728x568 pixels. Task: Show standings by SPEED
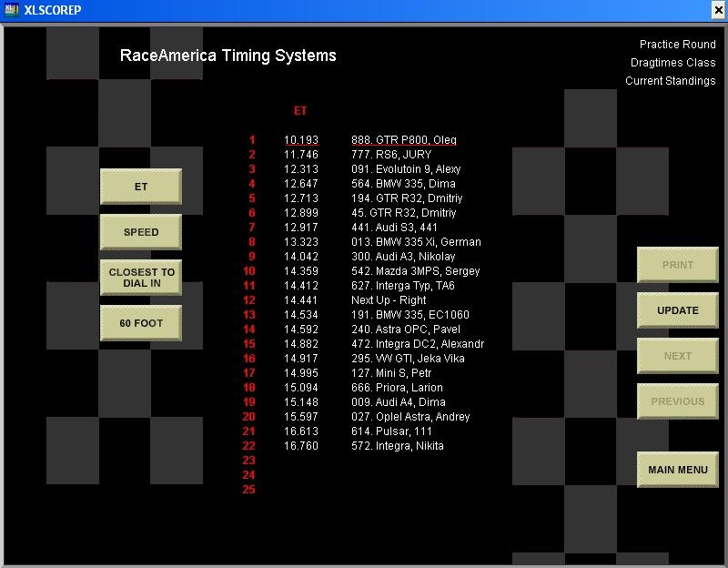pyautogui.click(x=140, y=232)
